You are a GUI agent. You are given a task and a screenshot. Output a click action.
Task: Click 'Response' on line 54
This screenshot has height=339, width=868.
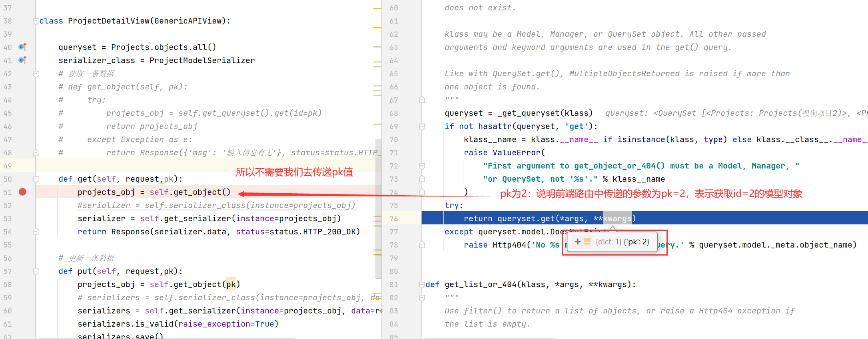pos(130,232)
